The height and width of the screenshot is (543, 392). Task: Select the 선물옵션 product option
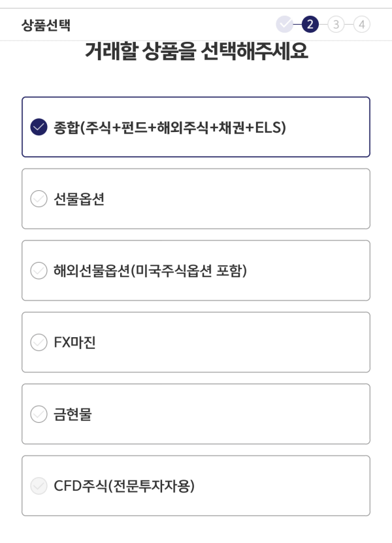tap(196, 198)
